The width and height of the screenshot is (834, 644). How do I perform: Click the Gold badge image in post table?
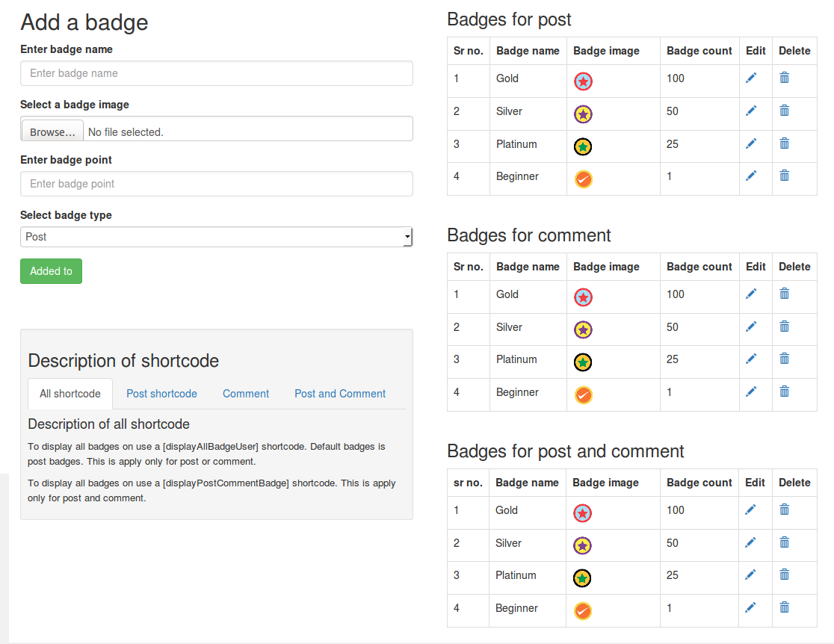point(583,81)
